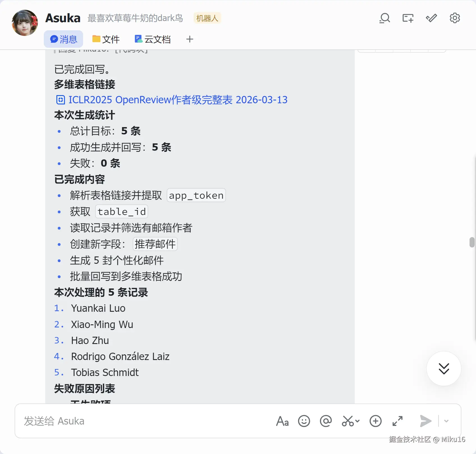Click the Asuka avatar thumbnail
This screenshot has width=476, height=454.
pyautogui.click(x=25, y=23)
